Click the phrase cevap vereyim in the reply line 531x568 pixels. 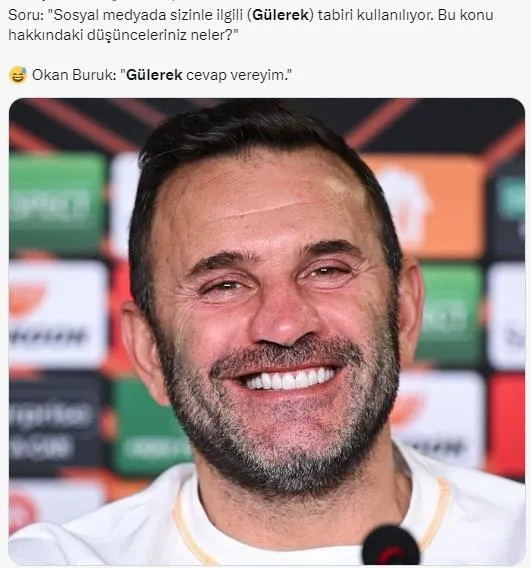click(x=236, y=75)
